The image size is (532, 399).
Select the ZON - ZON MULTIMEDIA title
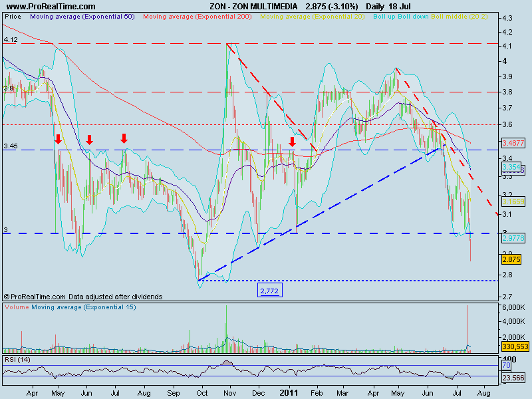click(253, 7)
